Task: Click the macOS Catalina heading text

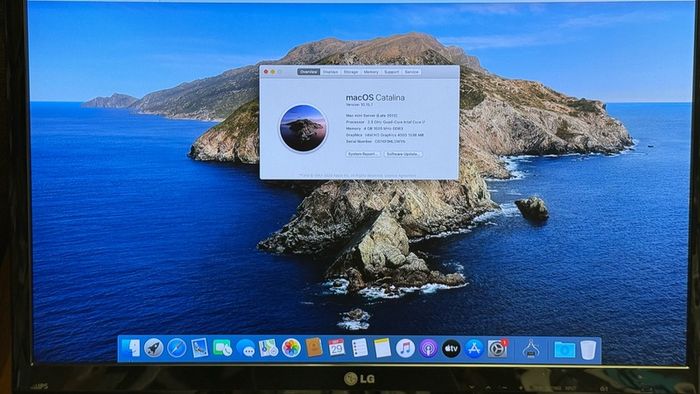Action: (x=375, y=97)
